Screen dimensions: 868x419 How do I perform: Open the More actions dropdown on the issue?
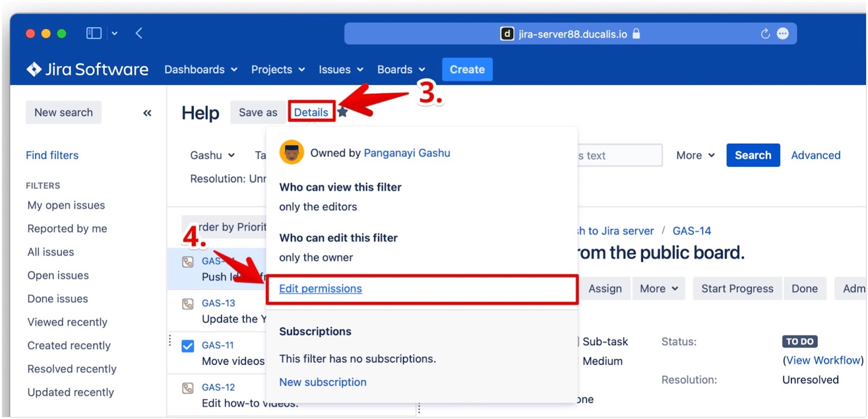coord(659,289)
